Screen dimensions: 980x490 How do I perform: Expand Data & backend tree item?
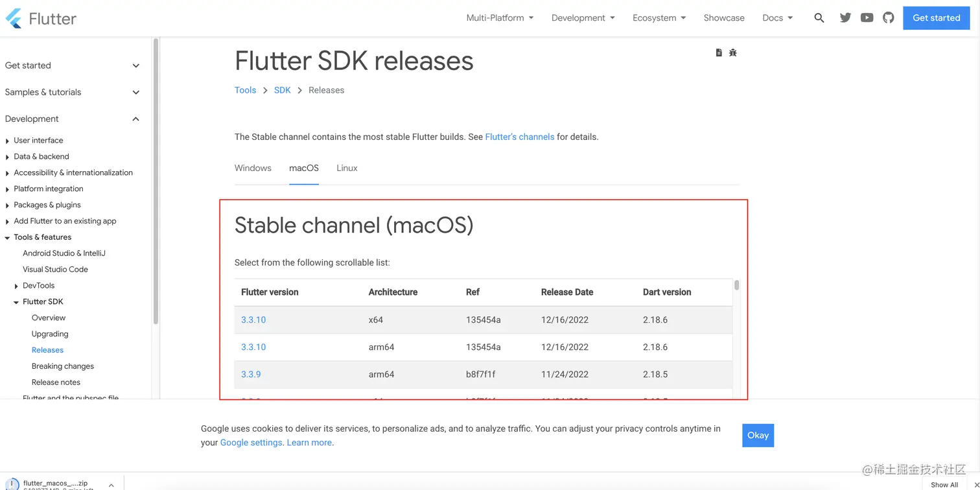(x=7, y=157)
